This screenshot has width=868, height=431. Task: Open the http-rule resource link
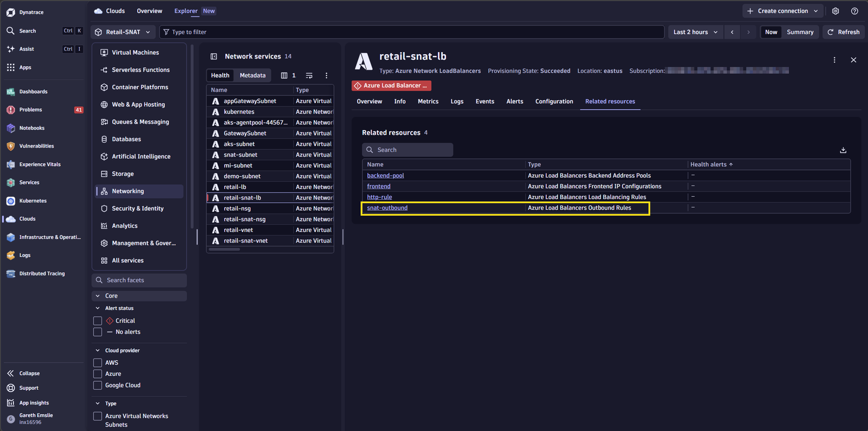click(379, 197)
